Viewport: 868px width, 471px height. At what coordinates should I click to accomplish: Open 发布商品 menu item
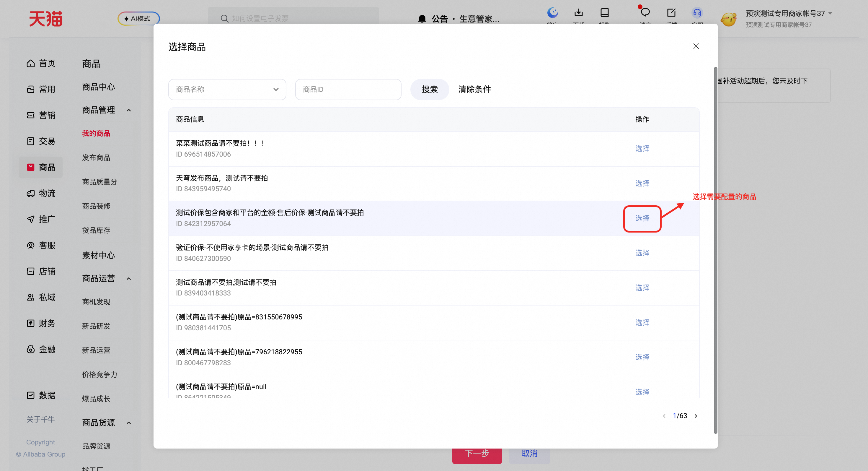pyautogui.click(x=96, y=158)
